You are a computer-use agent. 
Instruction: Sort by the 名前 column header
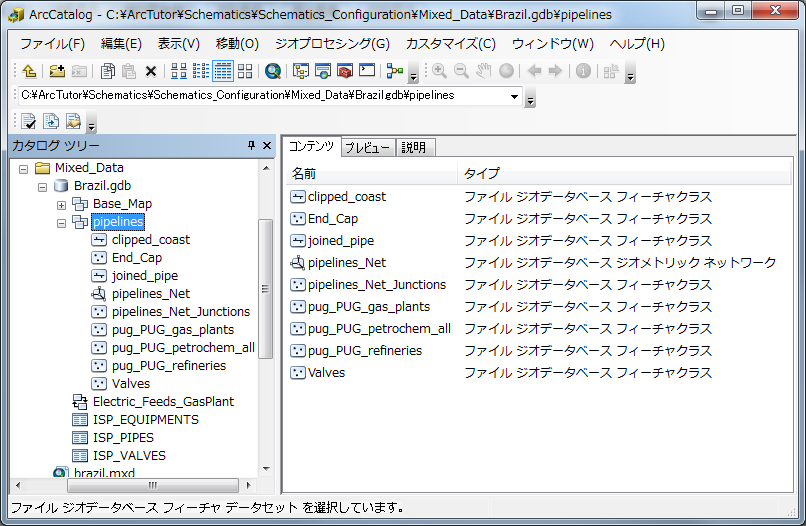click(371, 174)
